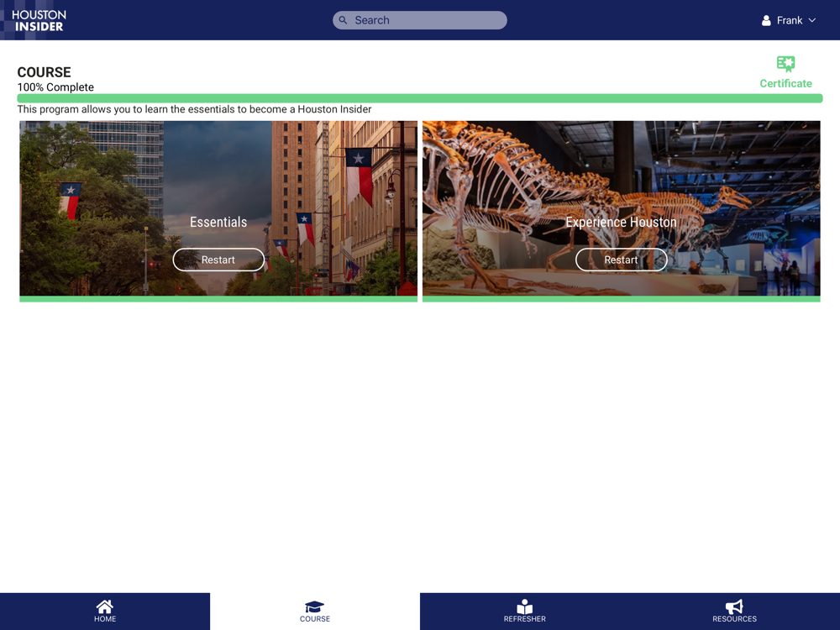The height and width of the screenshot is (630, 840).
Task: Select the Course tab
Action: pyautogui.click(x=315, y=612)
